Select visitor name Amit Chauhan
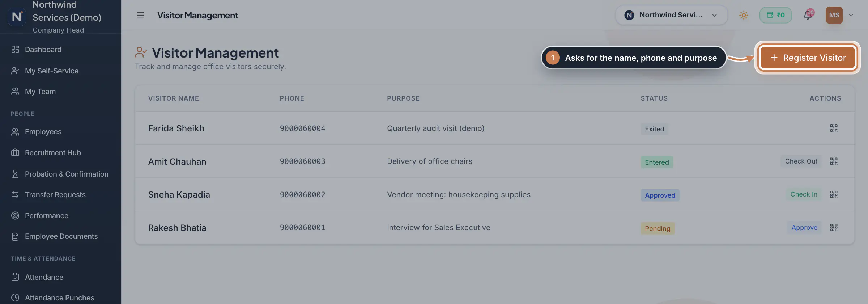The image size is (868, 304). (177, 161)
